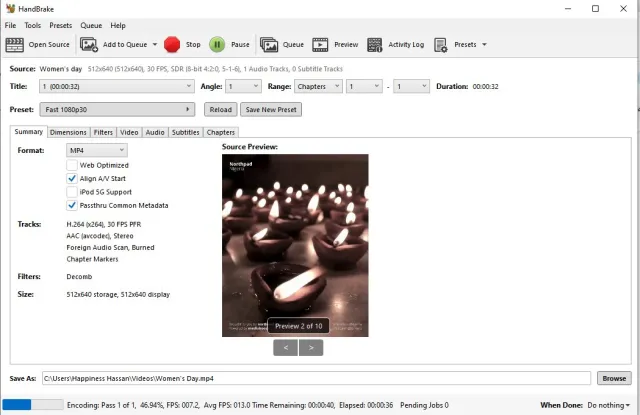Switch to the Video tab
Screen dimensions: 640x415
point(129,132)
